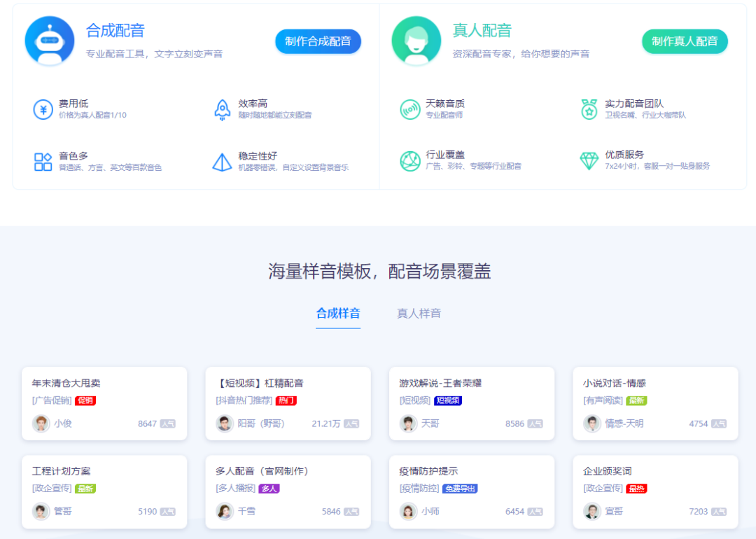Click the pyramid 稳定性好 icon
This screenshot has height=539, width=756.
pos(223,162)
